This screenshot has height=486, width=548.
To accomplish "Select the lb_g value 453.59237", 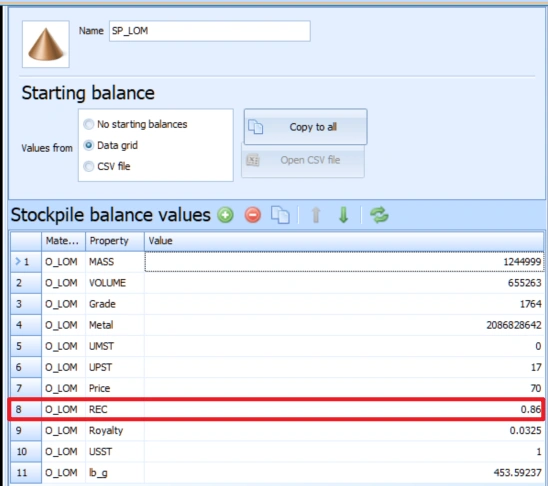I will 344,472.
